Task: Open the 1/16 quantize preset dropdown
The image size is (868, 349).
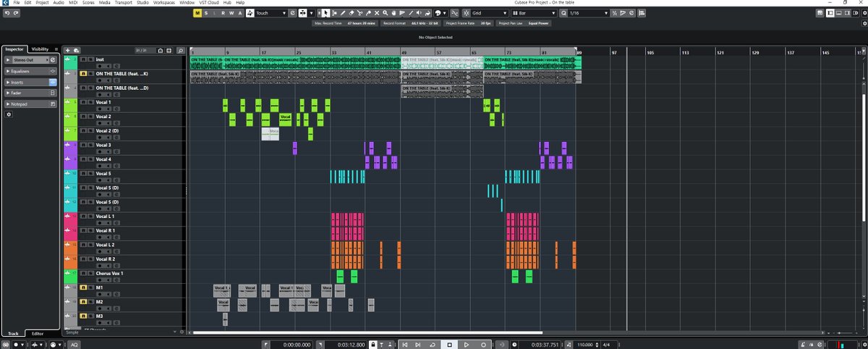Action: coord(589,13)
